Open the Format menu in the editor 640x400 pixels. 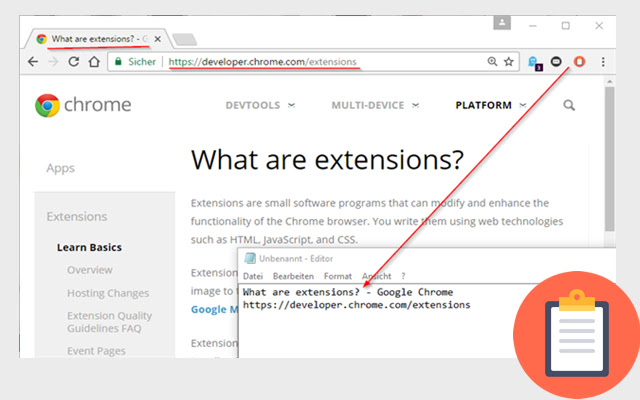click(x=337, y=275)
